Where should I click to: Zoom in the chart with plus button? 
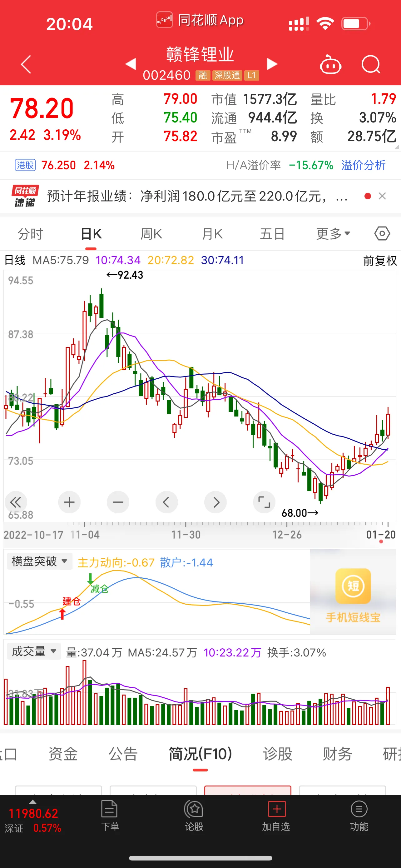tap(69, 502)
